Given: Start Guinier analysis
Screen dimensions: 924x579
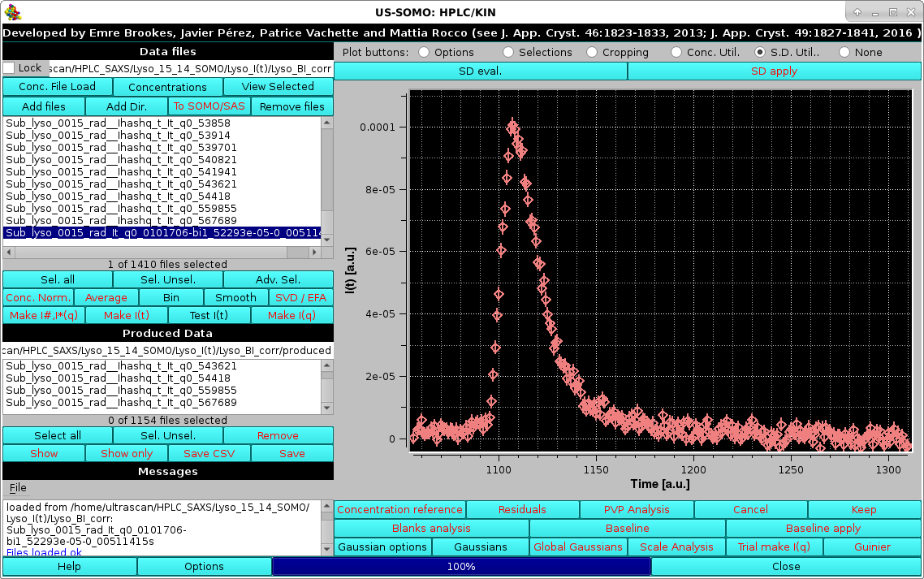Looking at the screenshot, I should (x=872, y=547).
